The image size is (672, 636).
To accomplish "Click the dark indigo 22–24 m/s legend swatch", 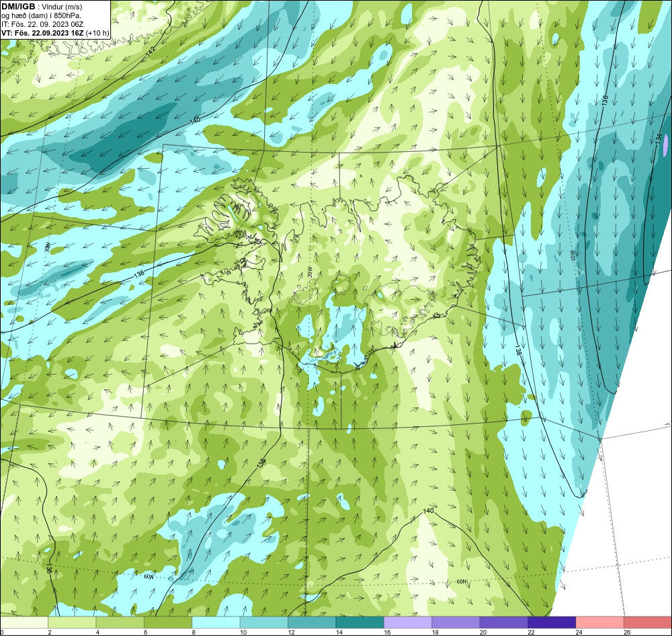I will coord(552,623).
